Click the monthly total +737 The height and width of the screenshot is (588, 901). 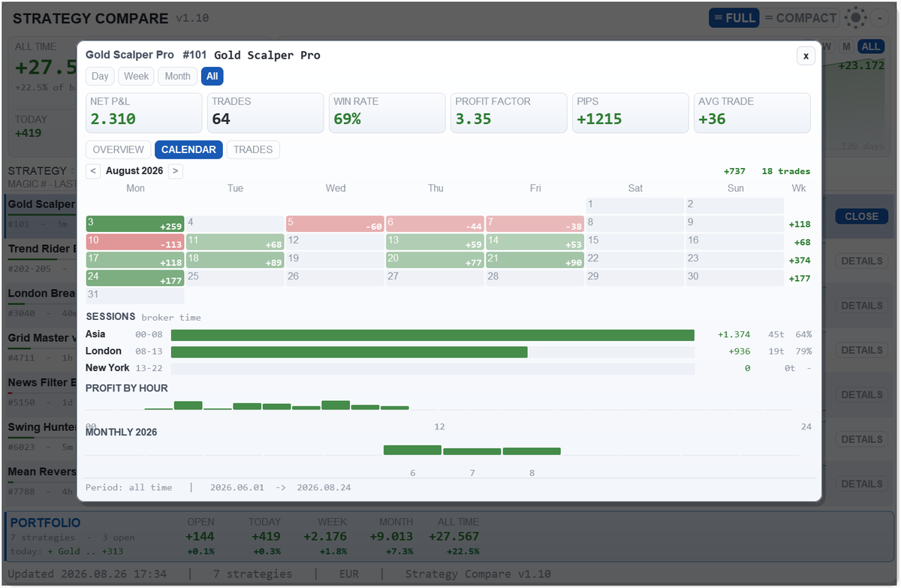734,171
